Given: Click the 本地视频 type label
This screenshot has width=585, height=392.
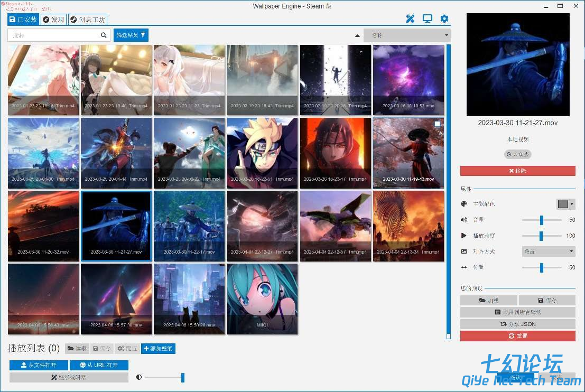Looking at the screenshot, I should click(x=518, y=139).
